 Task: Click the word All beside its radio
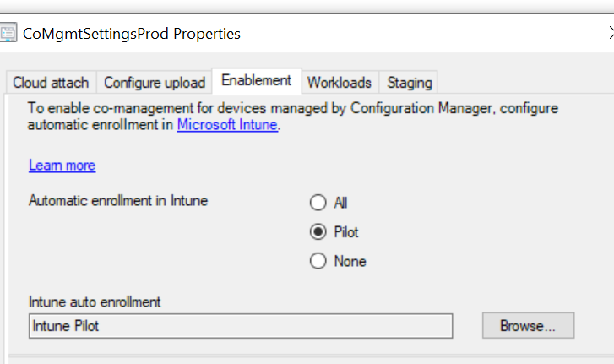coord(340,204)
